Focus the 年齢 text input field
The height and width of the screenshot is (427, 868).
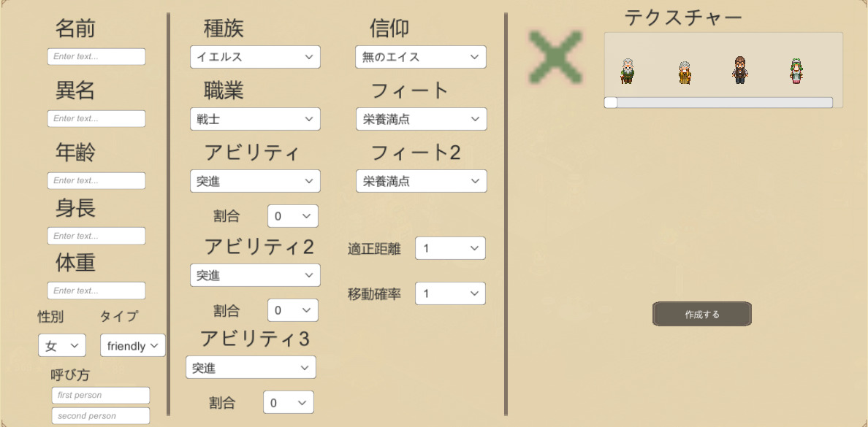tap(96, 180)
